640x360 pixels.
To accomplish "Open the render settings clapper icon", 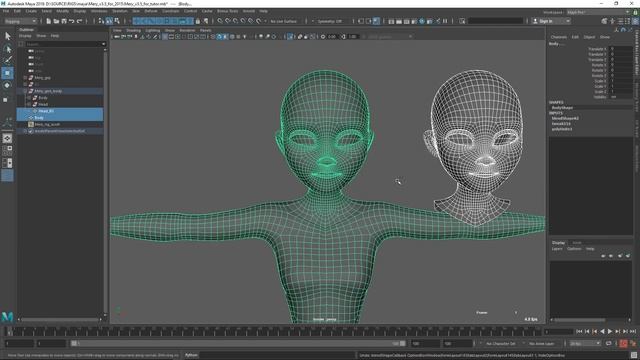I will pyautogui.click(x=414, y=21).
